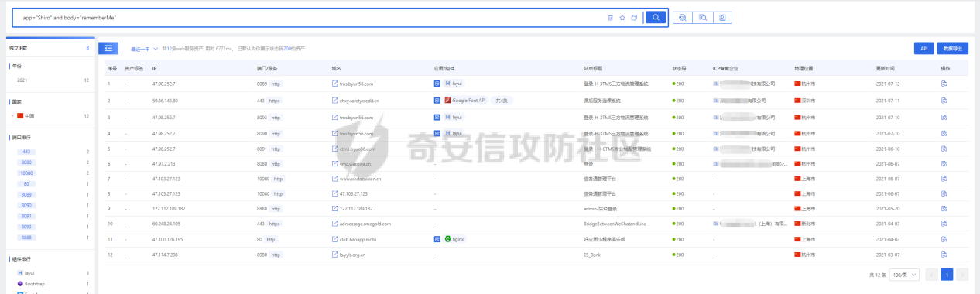980x294 pixels.
Task: Open detail icon for row 6 (2021-06-07, Hangzhou)
Action: (x=944, y=163)
